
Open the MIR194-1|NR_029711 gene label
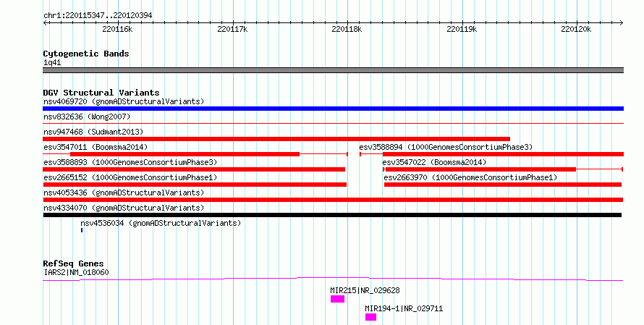tap(404, 308)
